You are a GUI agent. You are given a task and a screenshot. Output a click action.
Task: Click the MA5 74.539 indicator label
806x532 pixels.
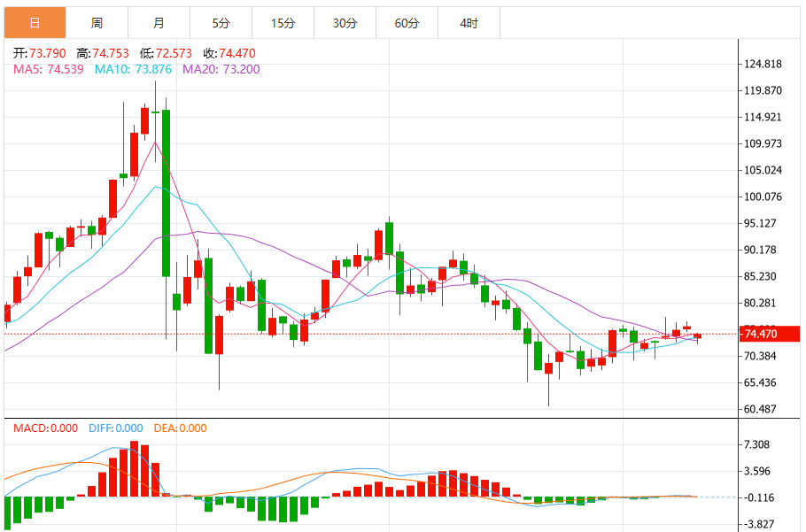tap(49, 69)
